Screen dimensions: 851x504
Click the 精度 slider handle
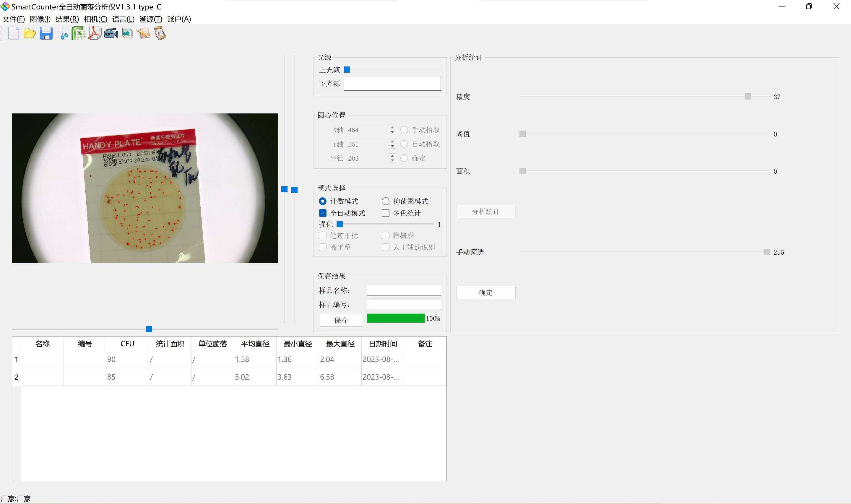[x=747, y=97]
